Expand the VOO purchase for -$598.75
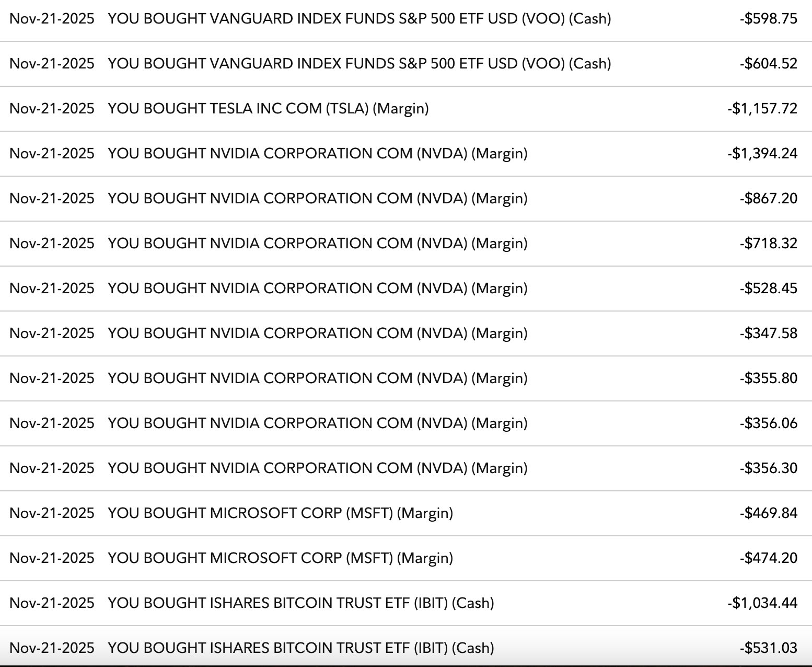 (x=359, y=19)
